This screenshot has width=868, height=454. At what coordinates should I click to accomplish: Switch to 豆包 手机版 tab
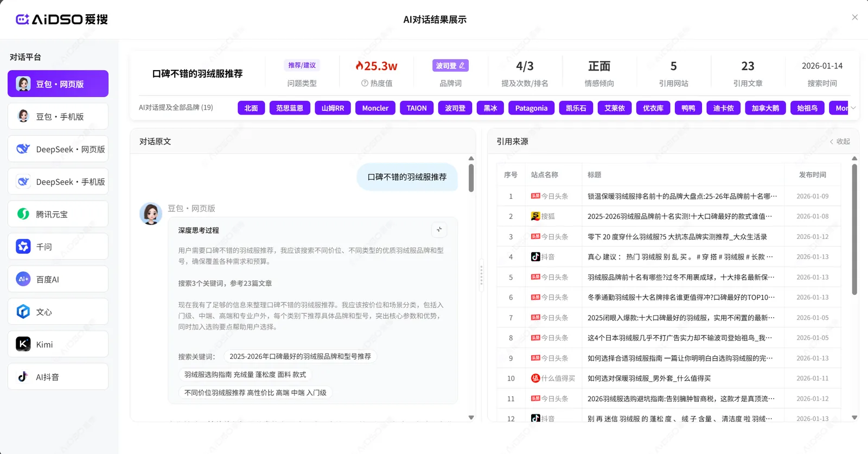(58, 116)
